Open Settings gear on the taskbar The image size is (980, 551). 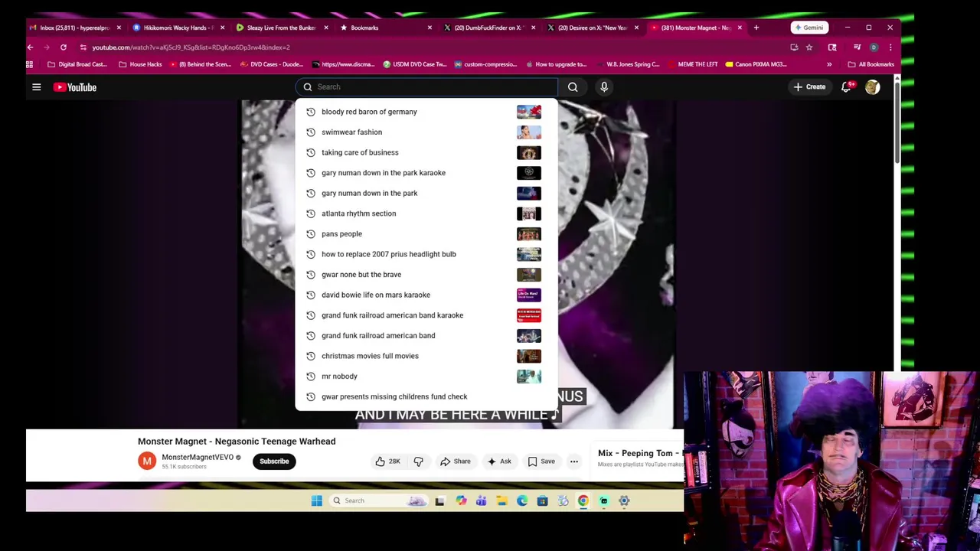[624, 501]
